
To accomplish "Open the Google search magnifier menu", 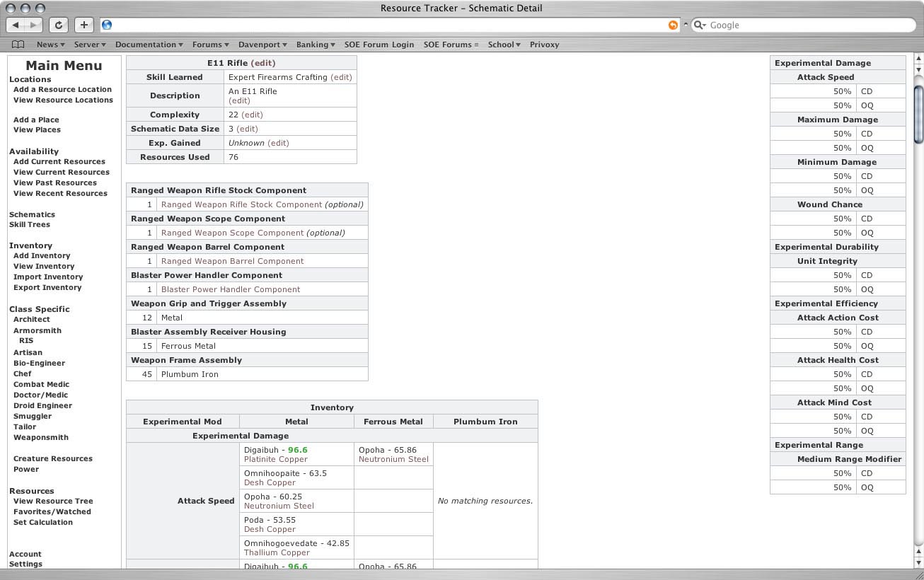I will 700,25.
